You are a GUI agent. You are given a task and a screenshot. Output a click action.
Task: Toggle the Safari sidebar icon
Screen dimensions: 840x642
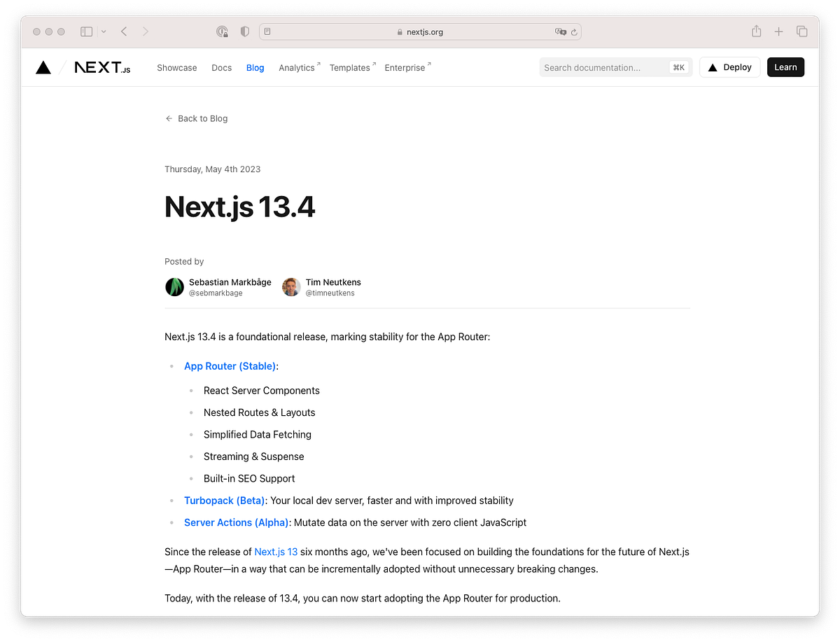pos(86,32)
